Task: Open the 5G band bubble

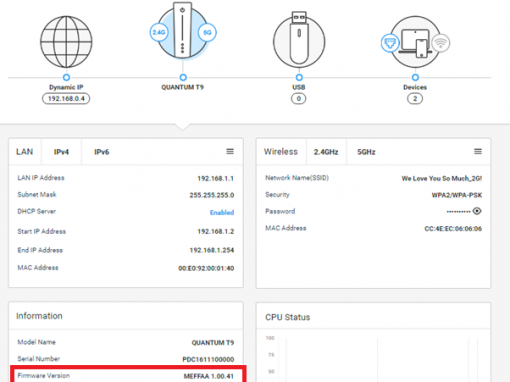Action: point(207,32)
